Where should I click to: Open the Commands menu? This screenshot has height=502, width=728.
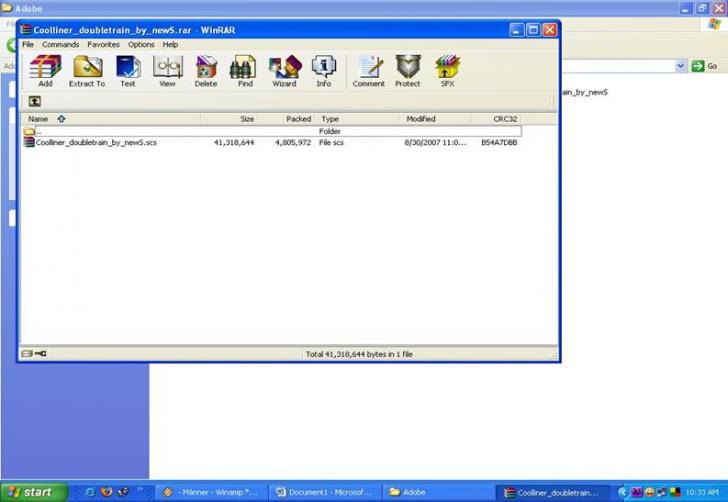click(x=60, y=45)
